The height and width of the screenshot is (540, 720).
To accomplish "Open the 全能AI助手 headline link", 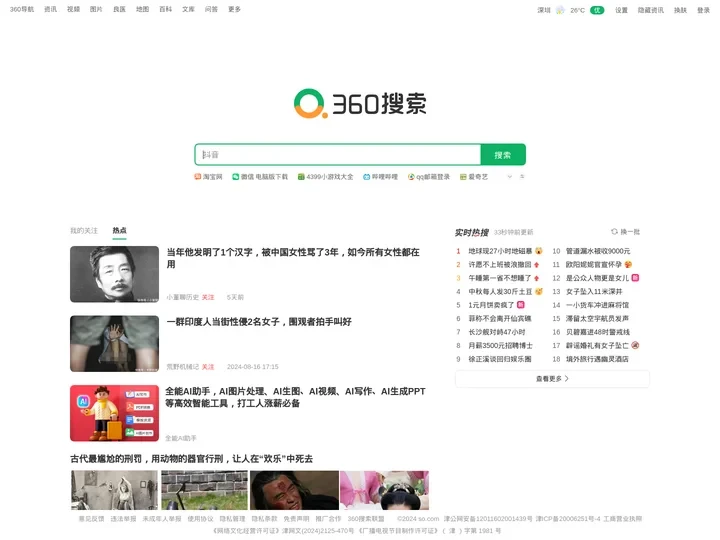I will click(x=295, y=397).
